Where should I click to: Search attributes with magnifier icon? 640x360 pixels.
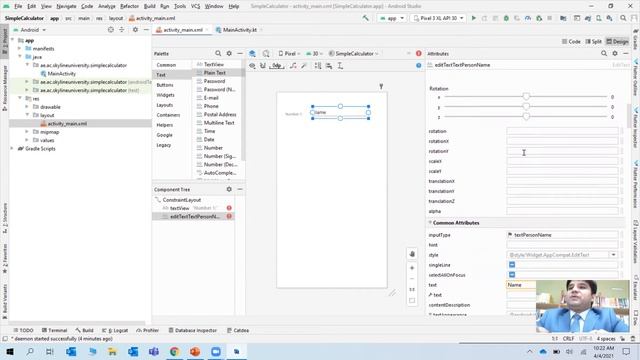click(x=604, y=53)
